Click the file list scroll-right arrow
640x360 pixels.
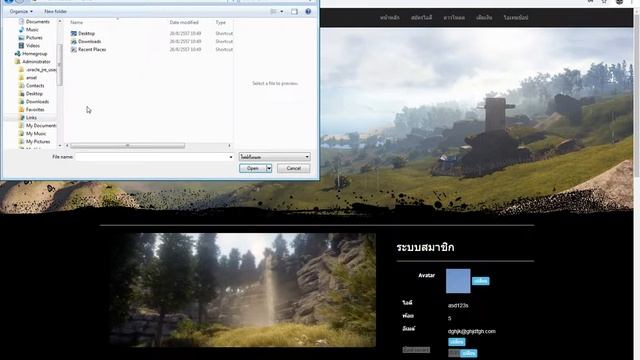[x=229, y=146]
